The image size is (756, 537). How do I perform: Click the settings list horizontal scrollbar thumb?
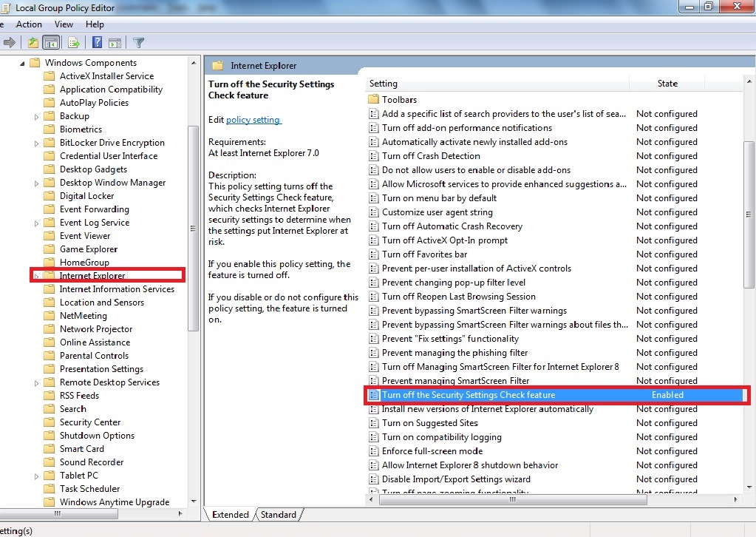coord(513,499)
